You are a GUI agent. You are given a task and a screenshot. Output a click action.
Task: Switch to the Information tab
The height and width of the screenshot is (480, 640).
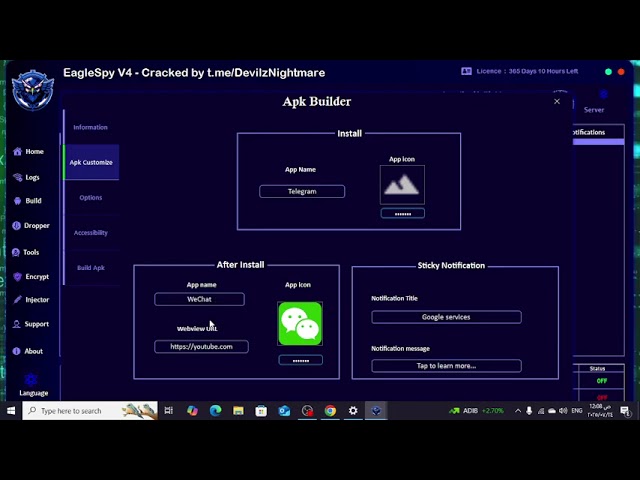point(91,127)
